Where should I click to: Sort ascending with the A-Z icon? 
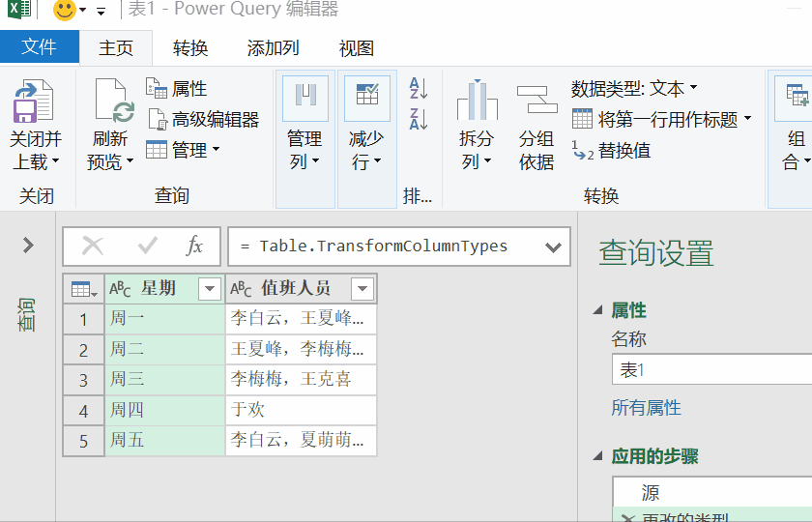tap(419, 88)
